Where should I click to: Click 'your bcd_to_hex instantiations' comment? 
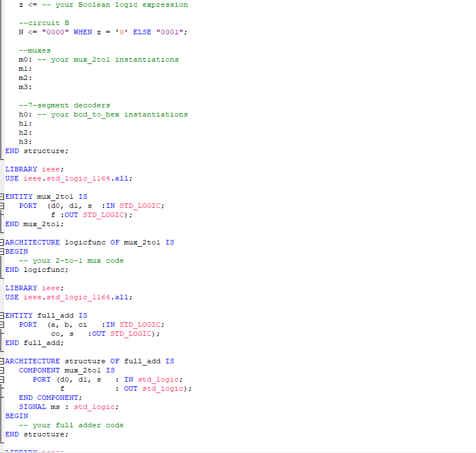click(x=119, y=114)
